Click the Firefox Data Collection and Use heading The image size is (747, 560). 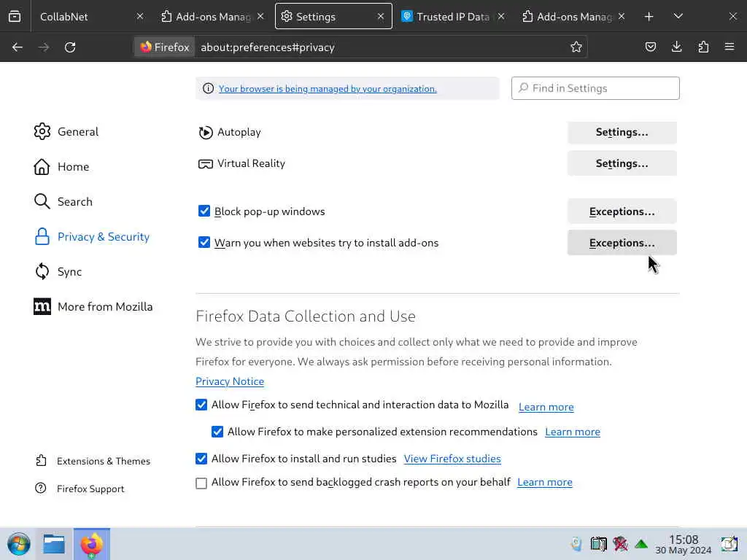pyautogui.click(x=306, y=316)
